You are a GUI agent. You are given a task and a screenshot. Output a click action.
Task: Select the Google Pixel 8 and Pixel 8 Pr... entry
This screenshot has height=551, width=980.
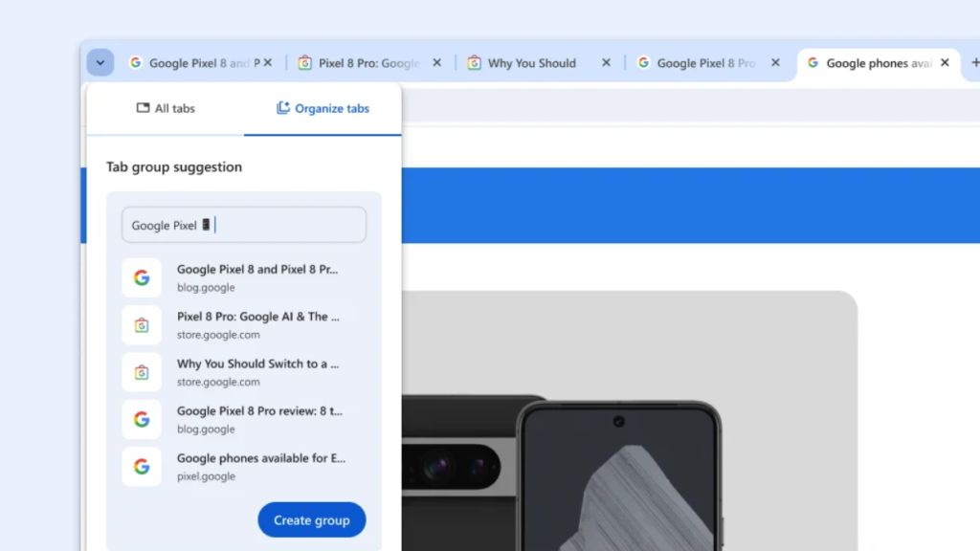pos(244,277)
